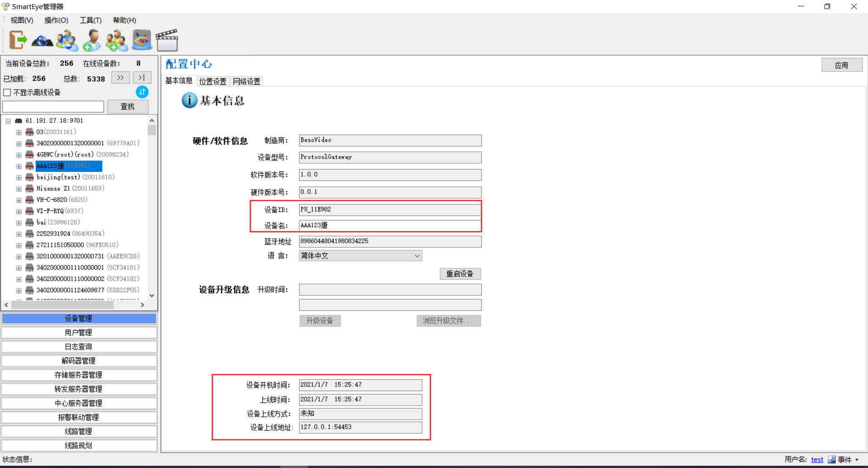868x468 pixels.
Task: Click the device tree horizontal scrollbar
Action: point(62,305)
